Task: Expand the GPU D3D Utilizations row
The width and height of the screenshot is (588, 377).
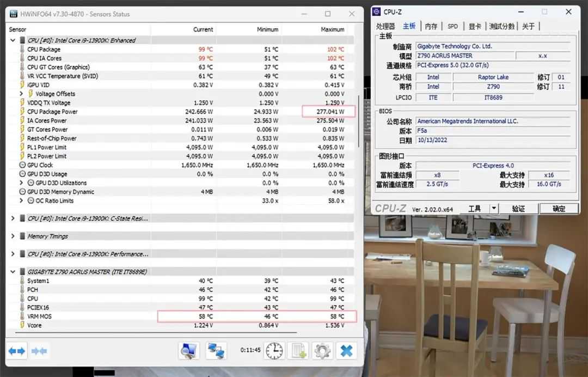Action: coord(21,183)
